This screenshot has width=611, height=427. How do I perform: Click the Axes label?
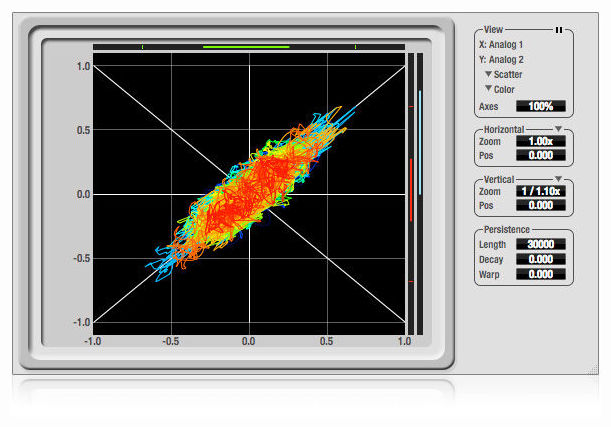(489, 106)
